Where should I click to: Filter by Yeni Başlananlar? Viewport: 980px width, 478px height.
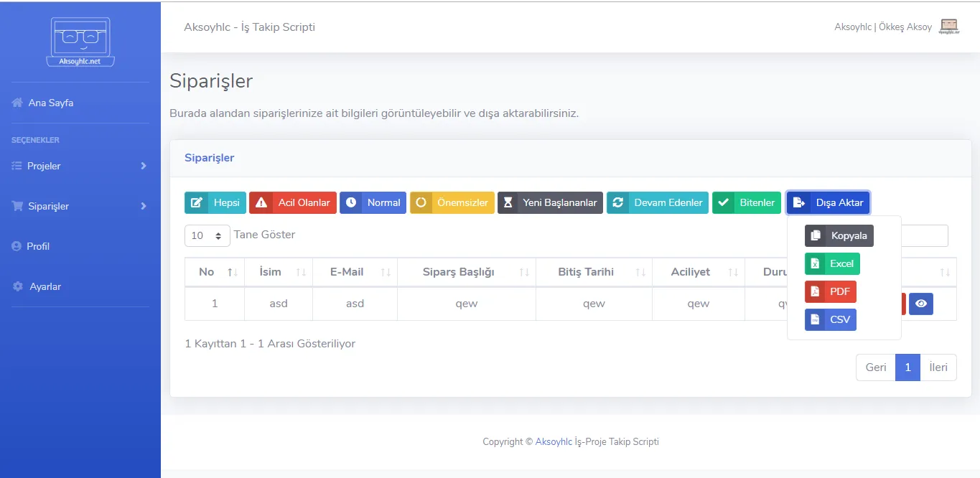(x=550, y=202)
